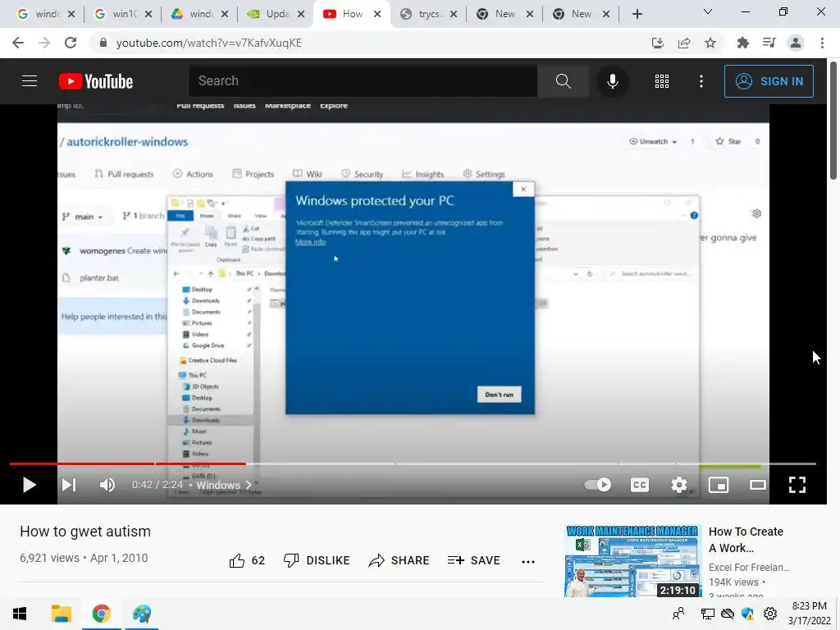Viewport: 840px width, 630px height.
Task: Click the install app icon in address bar
Action: click(x=657, y=43)
